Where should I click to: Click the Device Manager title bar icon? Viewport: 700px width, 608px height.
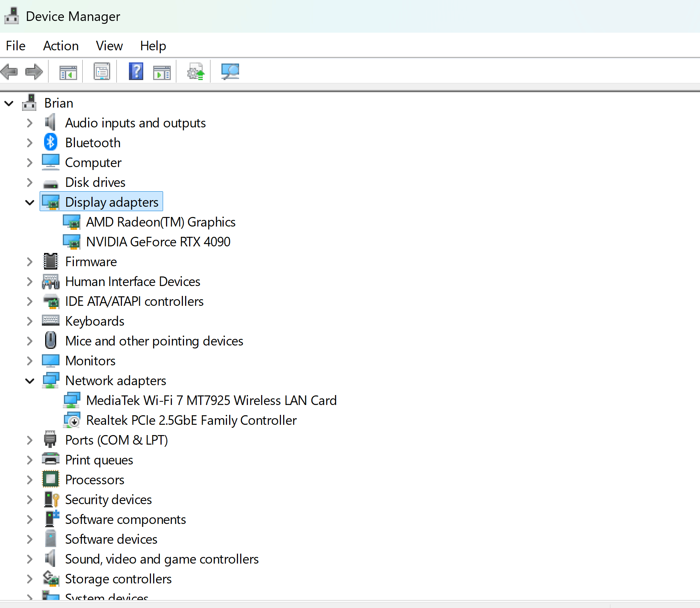point(11,16)
